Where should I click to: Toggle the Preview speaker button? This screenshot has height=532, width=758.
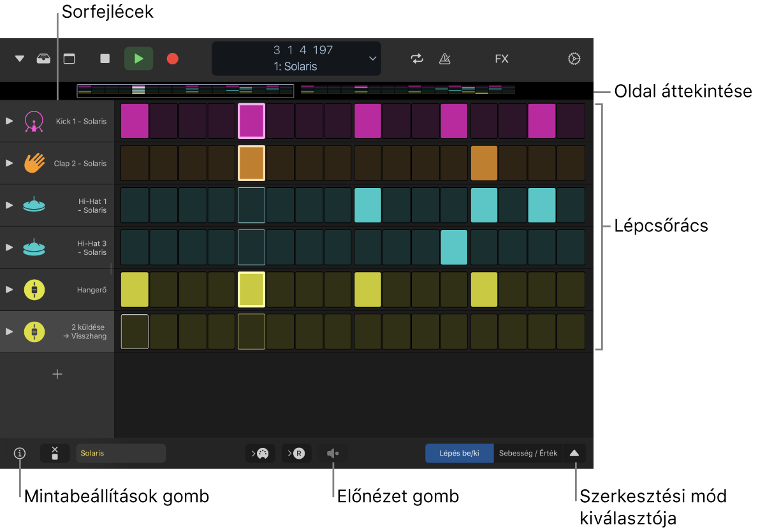coord(333,453)
